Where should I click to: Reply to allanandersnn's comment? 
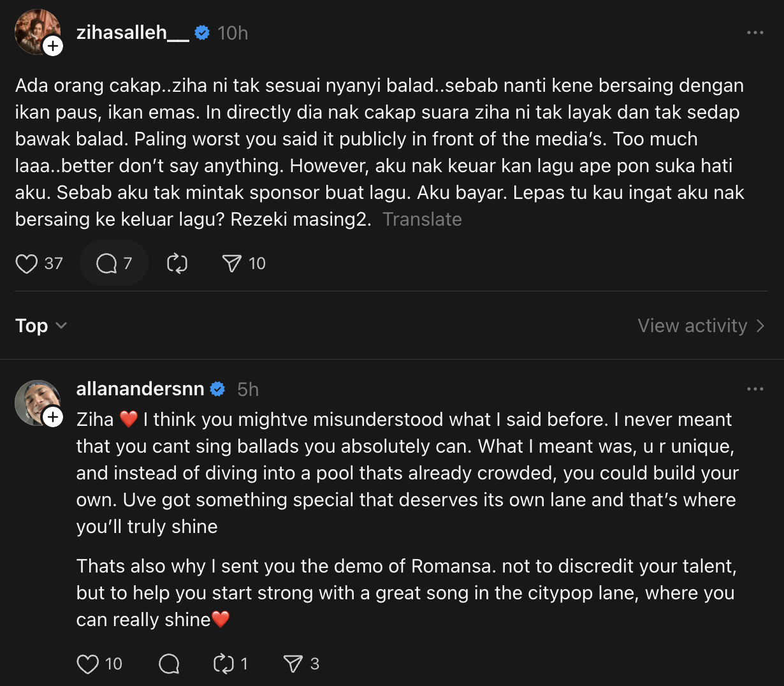point(169,664)
